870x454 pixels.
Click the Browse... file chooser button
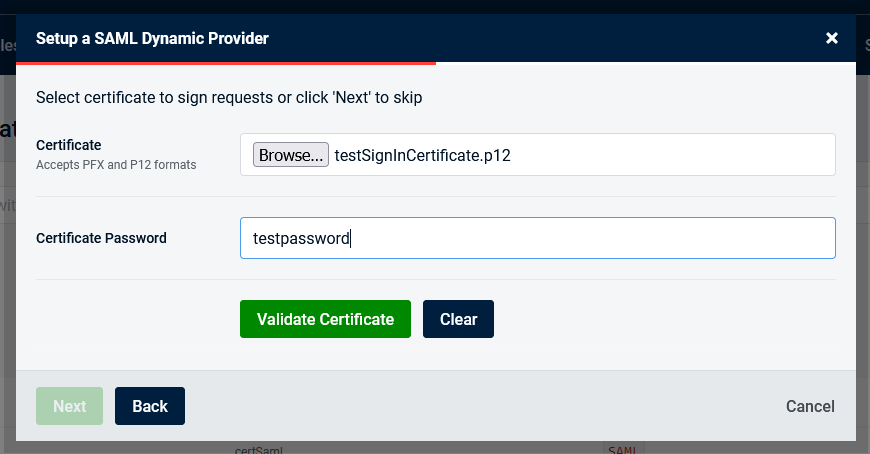click(291, 155)
